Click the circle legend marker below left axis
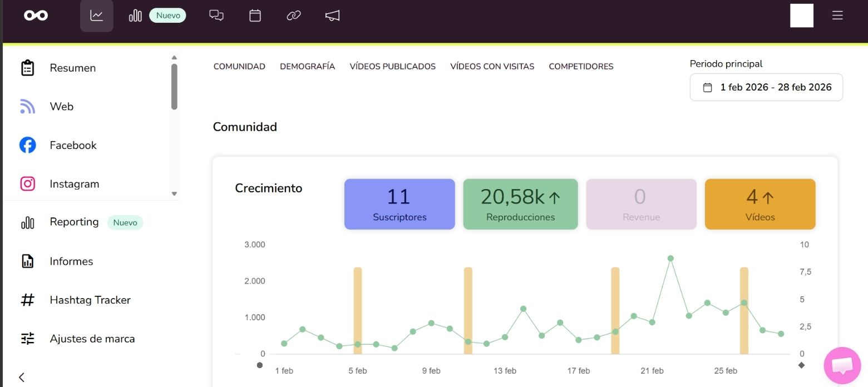Screen dimensions: 868x387 pos(259,365)
